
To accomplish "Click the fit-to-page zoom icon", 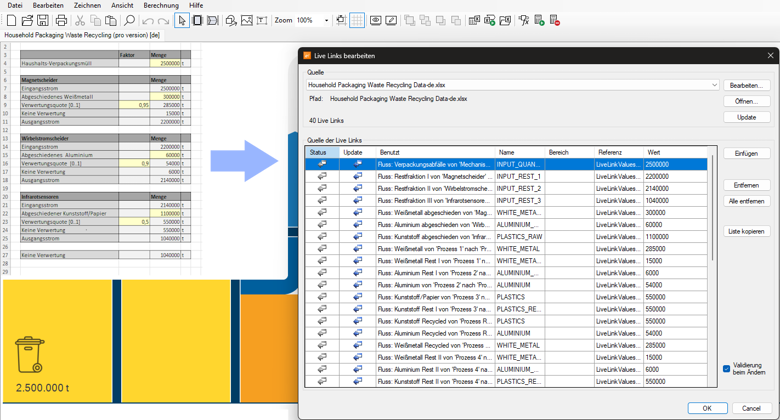I will [341, 20].
